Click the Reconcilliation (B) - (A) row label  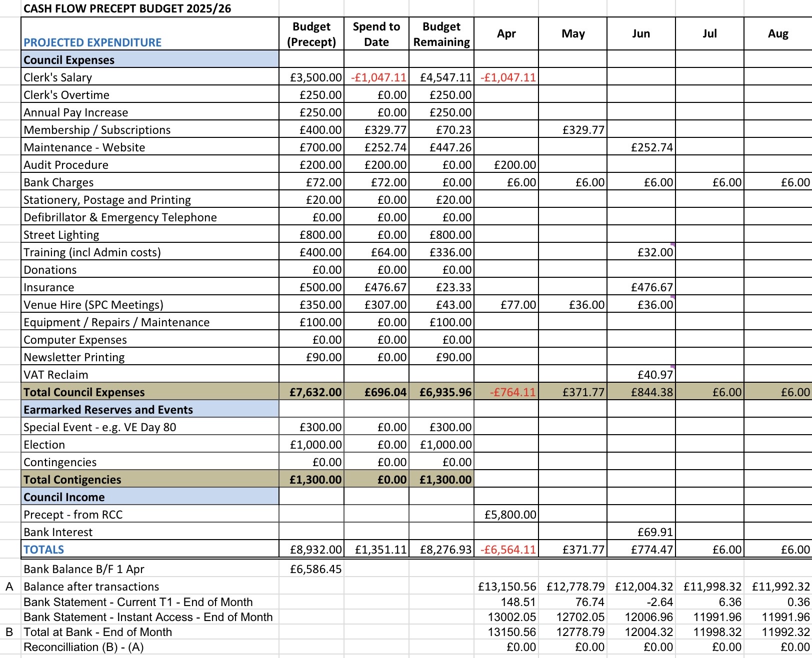(83, 647)
